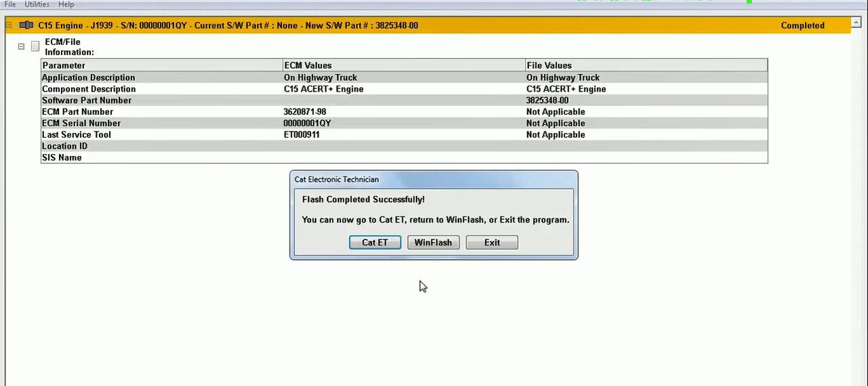
Task: Select the Last Service Tool row label
Action: pyautogui.click(x=77, y=134)
